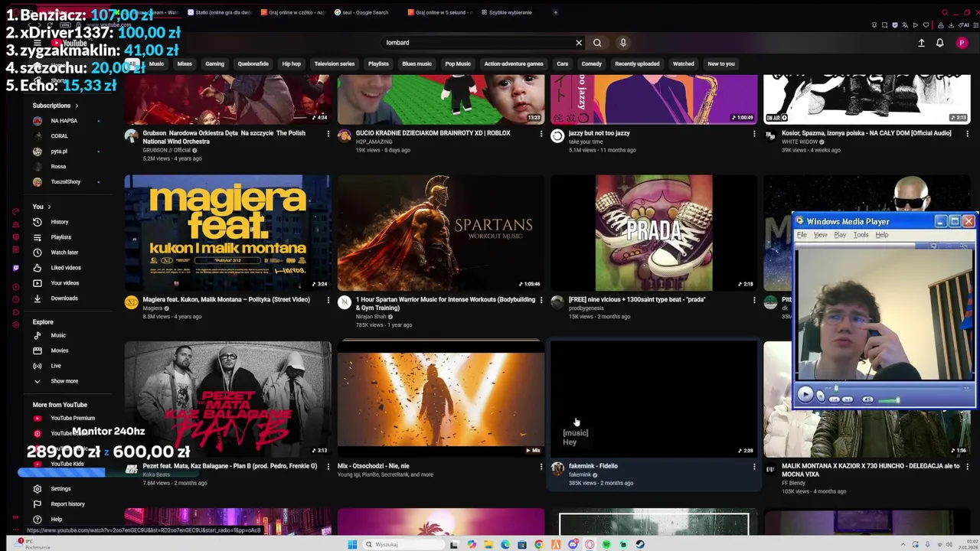Open YouTube Settings in sidebar

[x=60, y=488]
